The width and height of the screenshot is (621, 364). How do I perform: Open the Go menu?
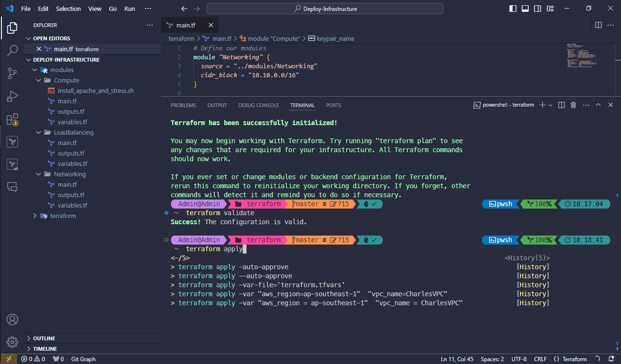[x=113, y=9]
